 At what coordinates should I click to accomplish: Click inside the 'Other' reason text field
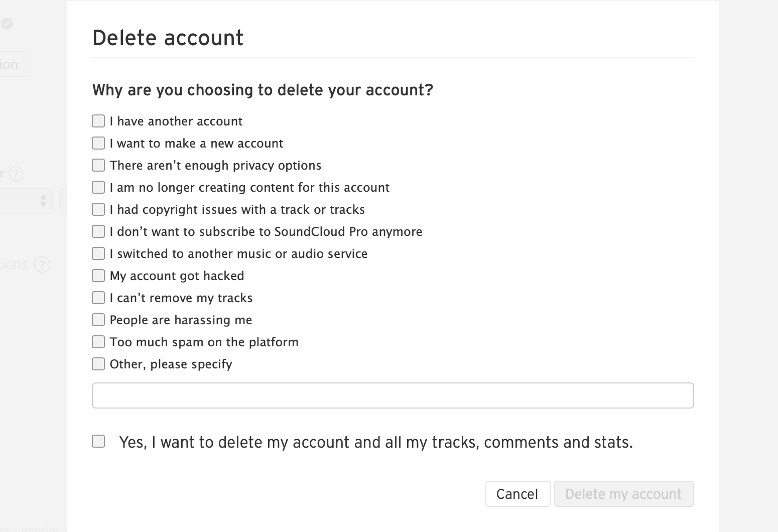(393, 395)
